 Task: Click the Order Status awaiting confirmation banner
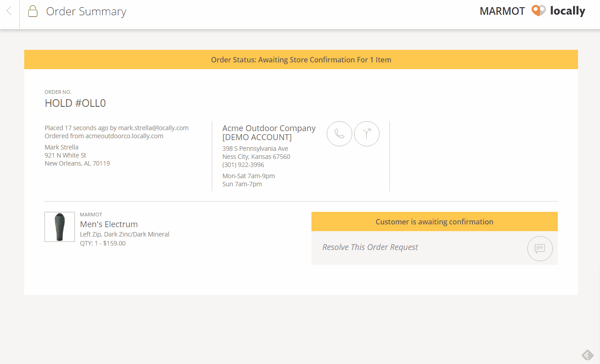tap(301, 60)
